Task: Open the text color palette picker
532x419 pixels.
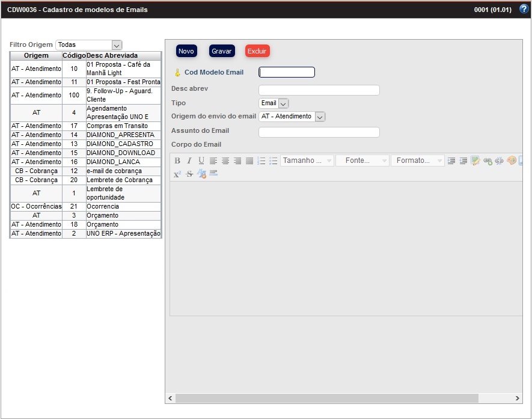Action: [511, 161]
